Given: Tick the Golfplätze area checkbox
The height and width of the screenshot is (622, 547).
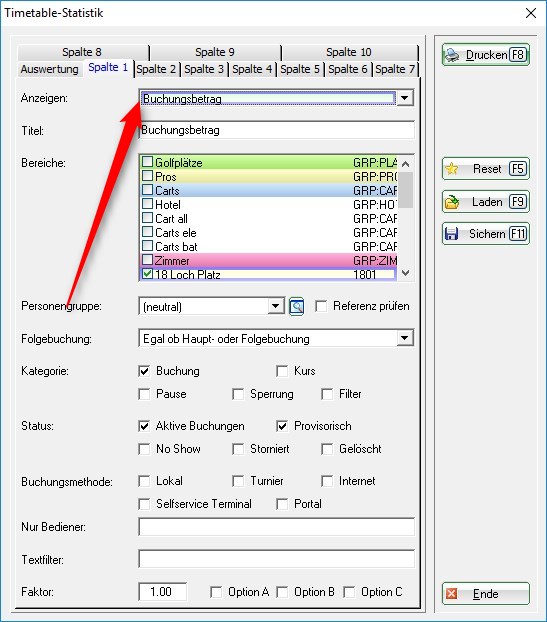Looking at the screenshot, I should pos(148,162).
